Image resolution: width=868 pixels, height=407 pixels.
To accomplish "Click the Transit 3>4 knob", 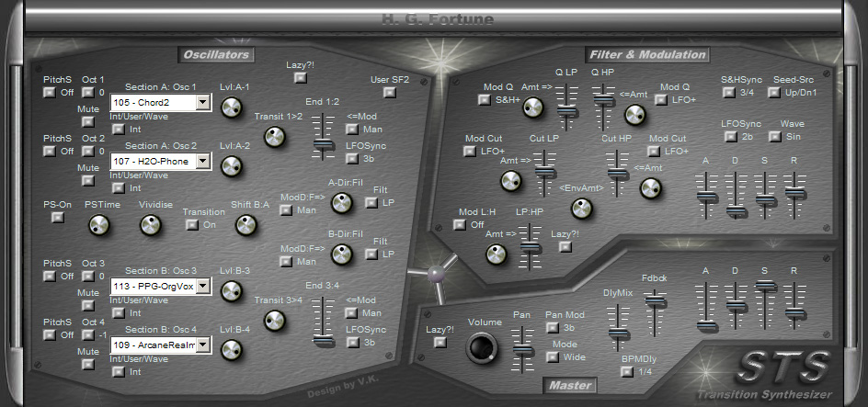I will click(275, 320).
